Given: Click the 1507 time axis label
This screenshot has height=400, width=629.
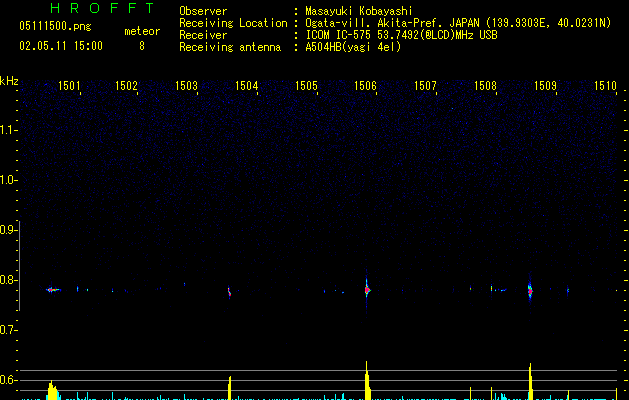Looking at the screenshot, I should tap(425, 86).
